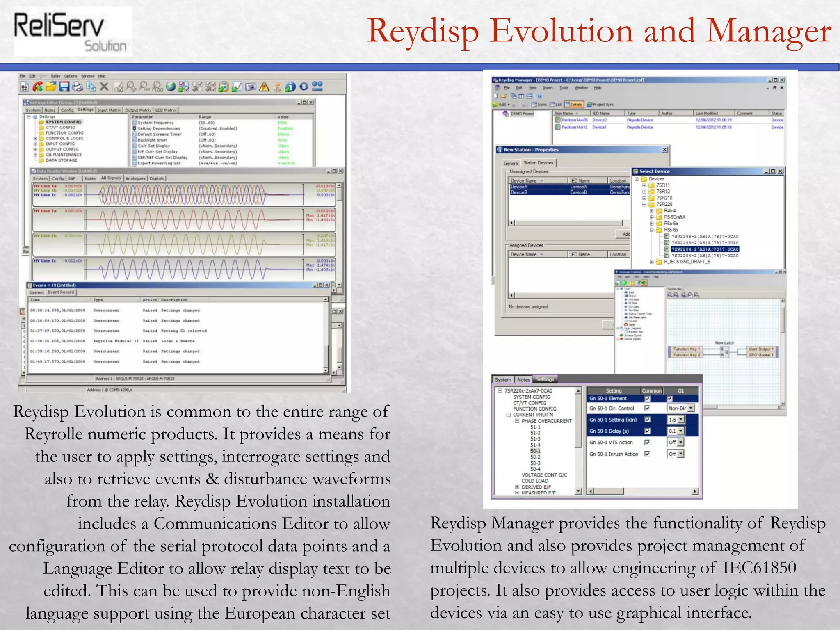
Task: Click the yellow warning triangle icon
Action: click(x=264, y=87)
